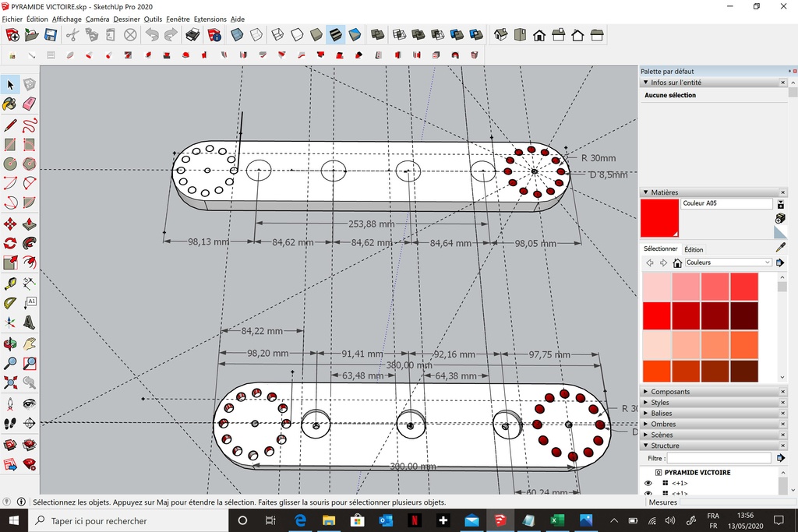Click the Zoom Extents tool
Image resolution: width=798 pixels, height=532 pixels.
pos(10,382)
